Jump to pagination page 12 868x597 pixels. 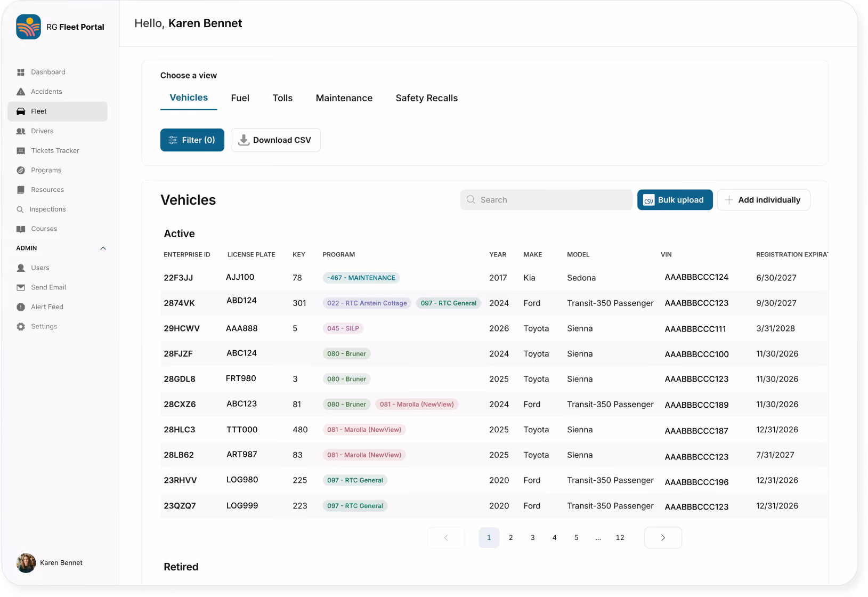(620, 538)
